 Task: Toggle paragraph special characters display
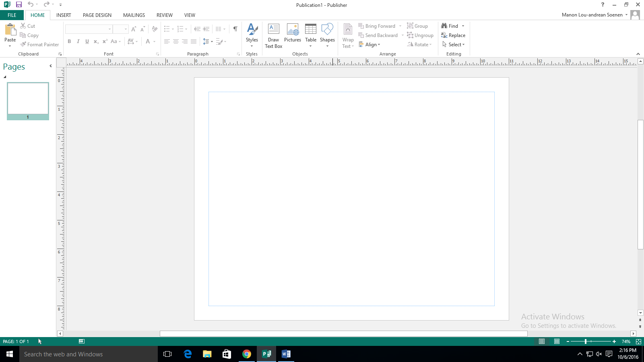(235, 29)
